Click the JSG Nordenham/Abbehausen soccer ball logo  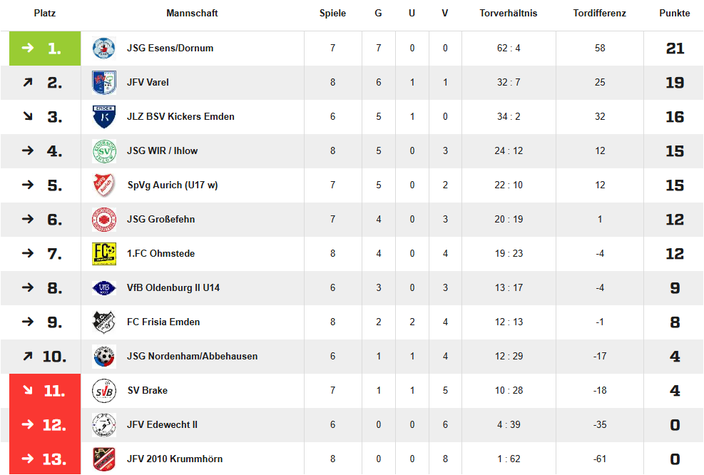[104, 356]
